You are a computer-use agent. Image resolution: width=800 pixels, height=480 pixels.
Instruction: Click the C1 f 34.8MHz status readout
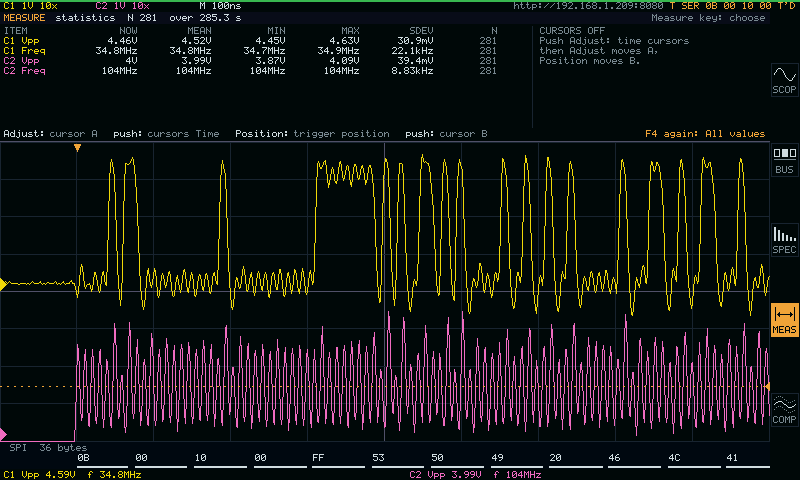(x=114, y=474)
